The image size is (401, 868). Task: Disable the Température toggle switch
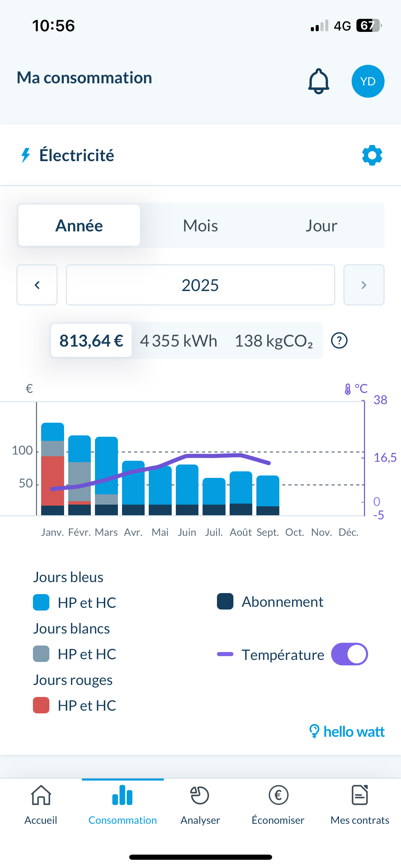[x=349, y=654]
